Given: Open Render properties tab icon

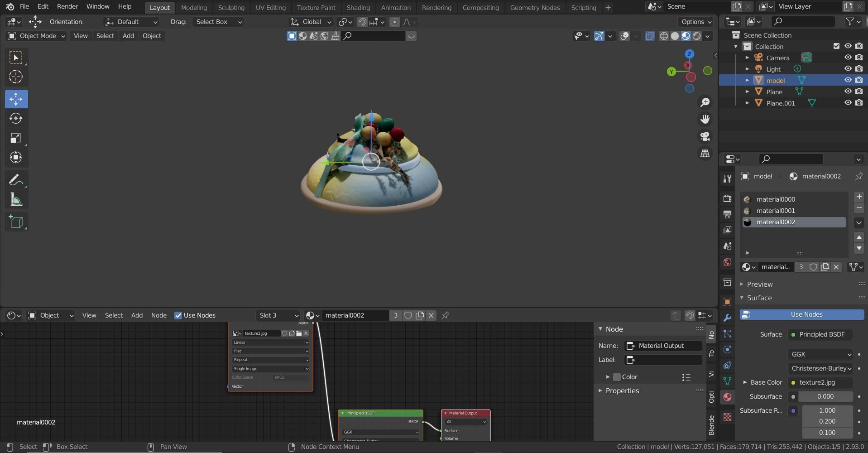Looking at the screenshot, I should pyautogui.click(x=727, y=198).
